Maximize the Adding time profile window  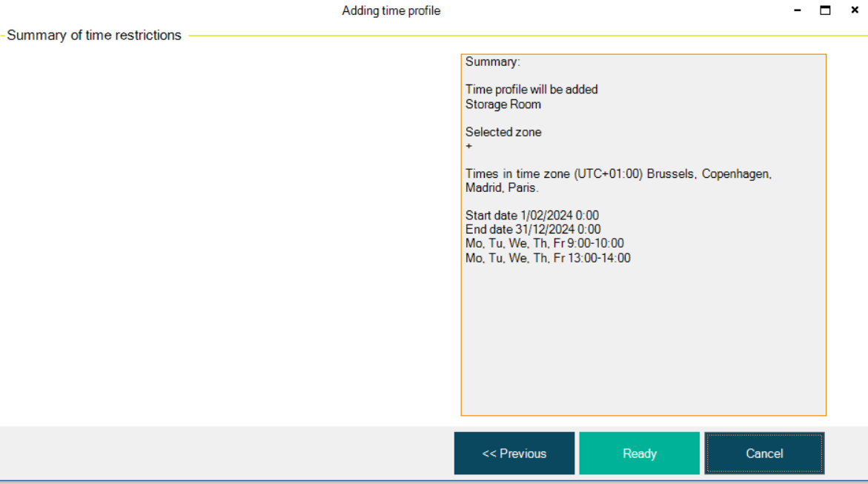coord(825,10)
